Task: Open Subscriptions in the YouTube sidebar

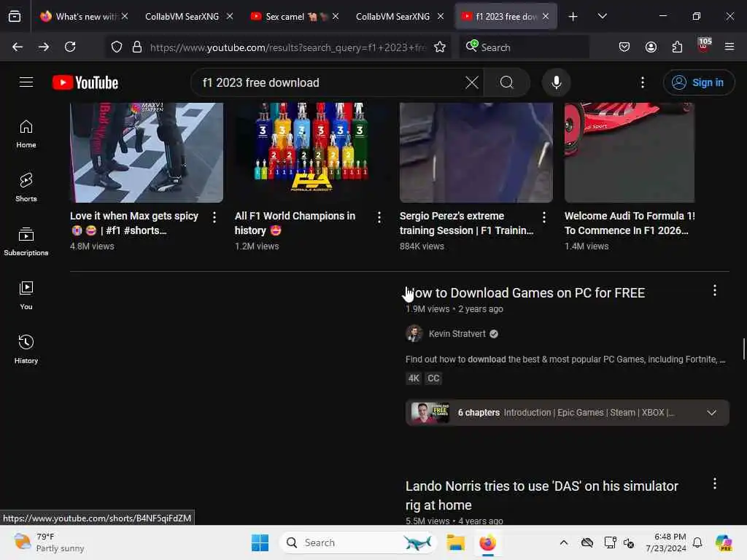Action: [x=26, y=241]
